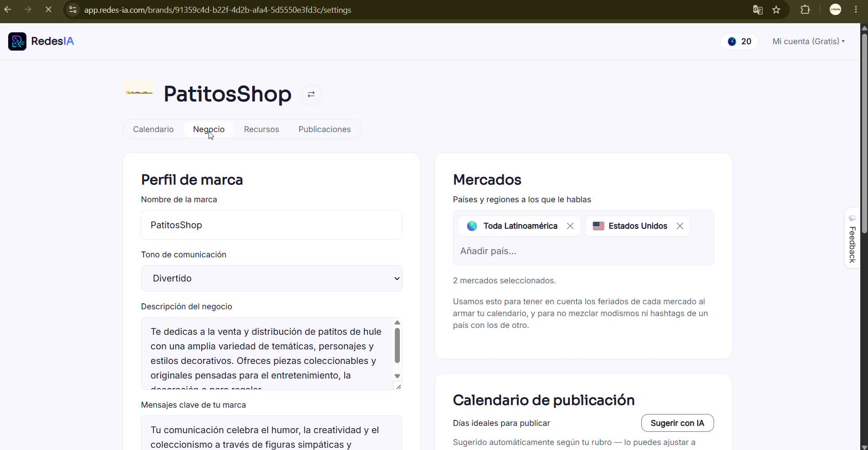The height and width of the screenshot is (450, 868).
Task: Open the Feedback side tab
Action: click(x=852, y=238)
